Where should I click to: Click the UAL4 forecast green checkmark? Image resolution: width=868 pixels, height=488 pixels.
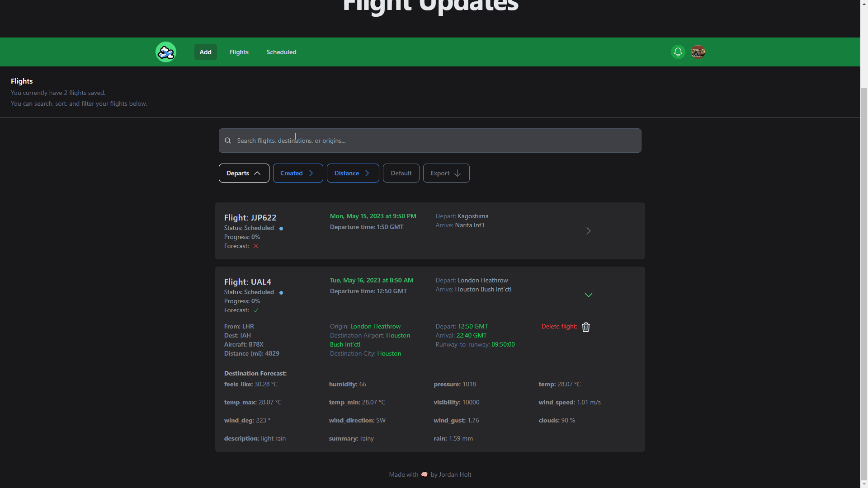[256, 310]
